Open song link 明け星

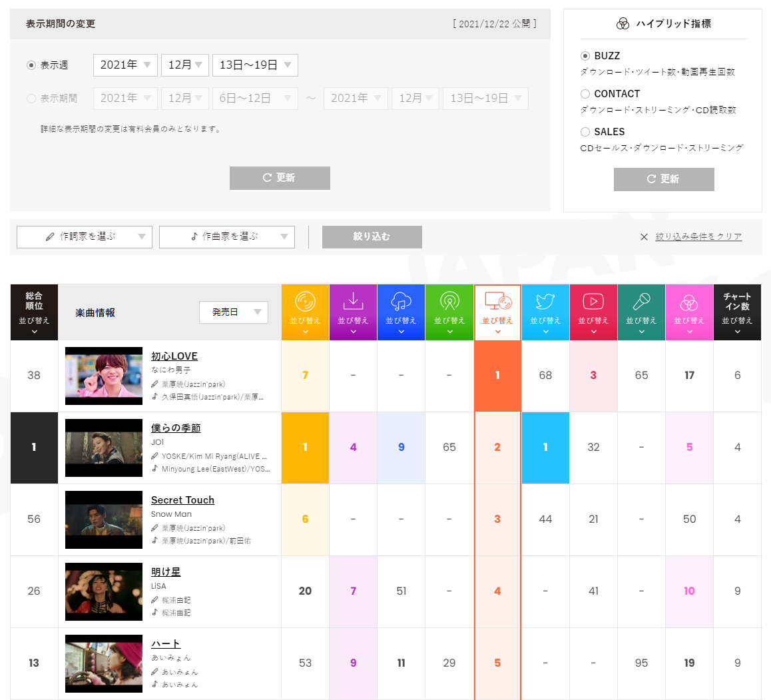coord(166,571)
